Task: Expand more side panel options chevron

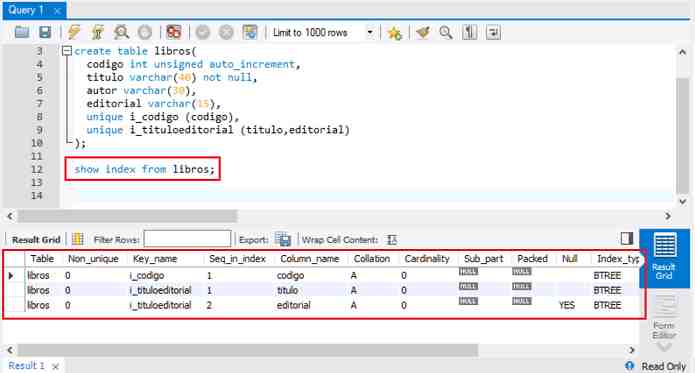Action: coord(664,346)
